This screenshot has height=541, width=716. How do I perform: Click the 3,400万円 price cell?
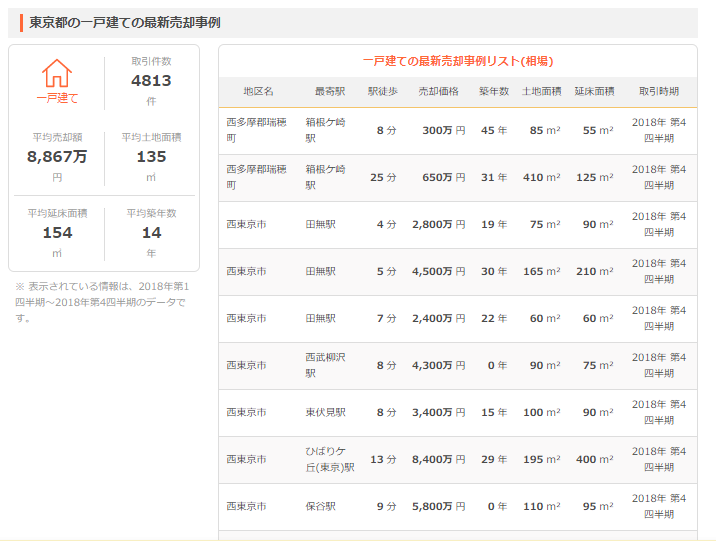[x=438, y=413]
